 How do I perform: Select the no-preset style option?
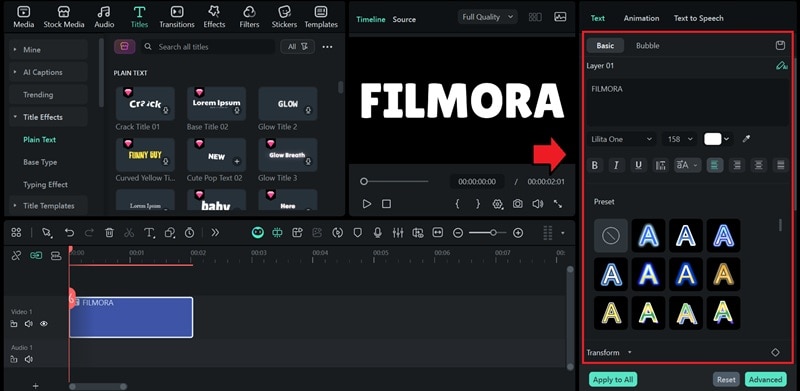[x=611, y=235]
